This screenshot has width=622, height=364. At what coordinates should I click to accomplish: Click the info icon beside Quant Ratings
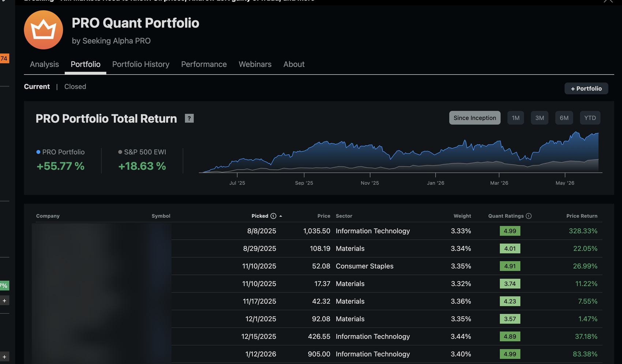point(529,216)
